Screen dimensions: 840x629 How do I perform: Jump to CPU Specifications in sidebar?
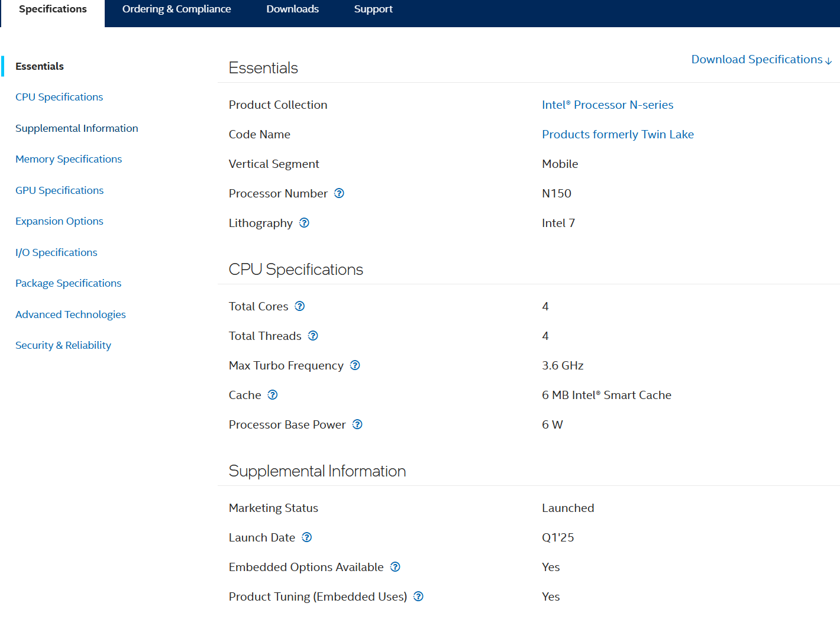pos(59,97)
